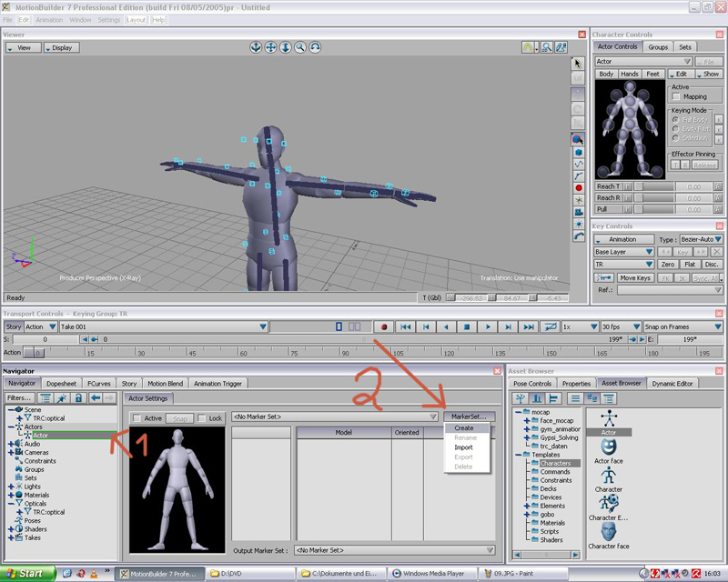Screen dimensions: 728x582
Task: Choose Import from the MarkerSet menu
Action: (464, 447)
